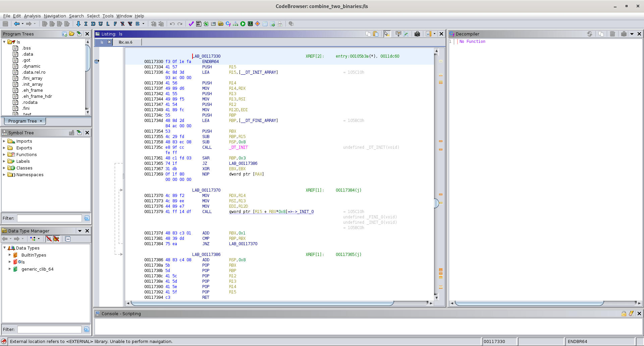Toggle the scripting console lock icon

624,314
